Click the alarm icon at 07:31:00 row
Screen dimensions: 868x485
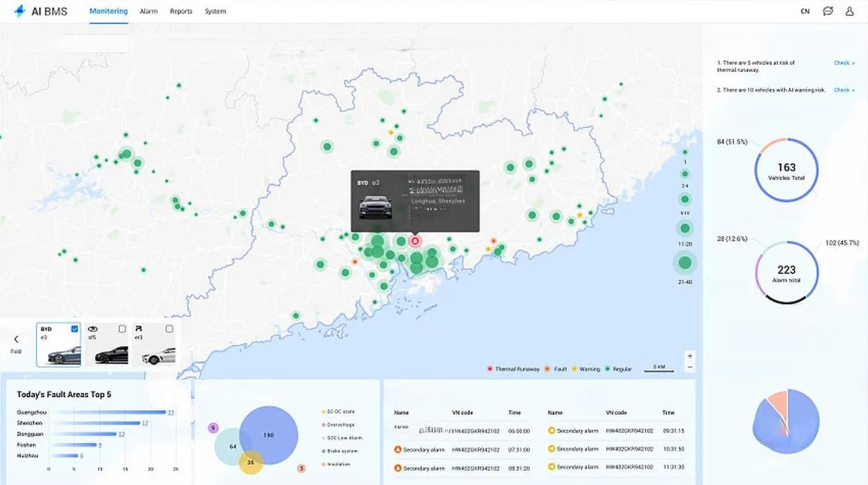[x=398, y=449]
